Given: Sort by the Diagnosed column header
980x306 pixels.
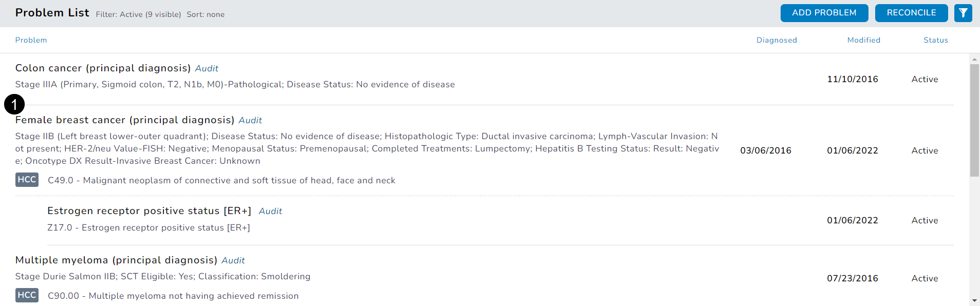Looking at the screenshot, I should point(776,40).
